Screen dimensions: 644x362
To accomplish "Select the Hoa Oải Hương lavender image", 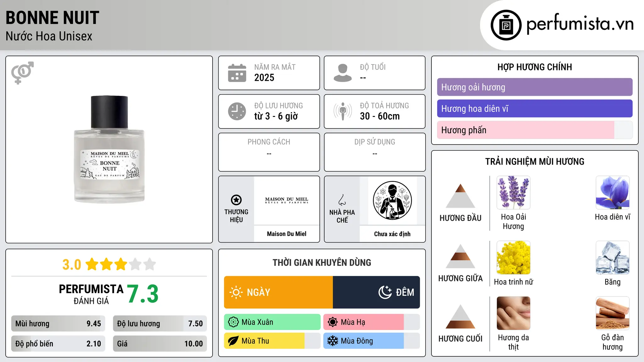I will [x=514, y=193].
